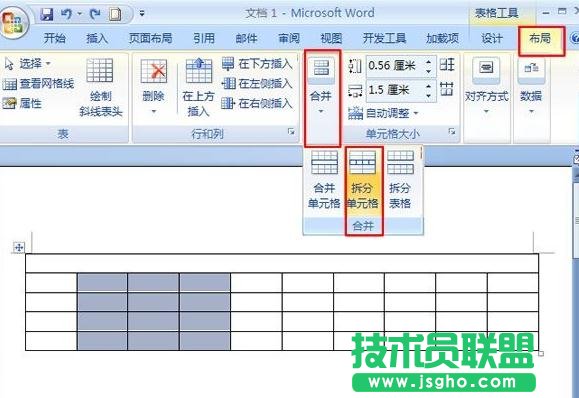Open the 页面布局 tab
The image size is (579, 398).
coord(150,38)
